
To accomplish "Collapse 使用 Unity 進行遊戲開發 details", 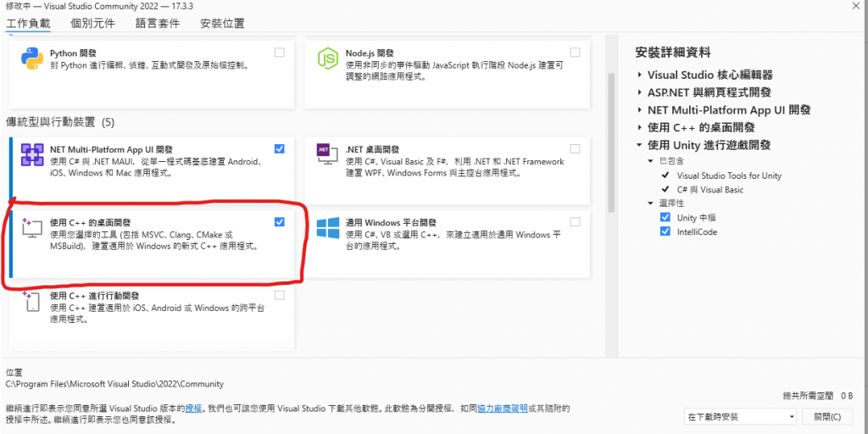I will tap(640, 146).
